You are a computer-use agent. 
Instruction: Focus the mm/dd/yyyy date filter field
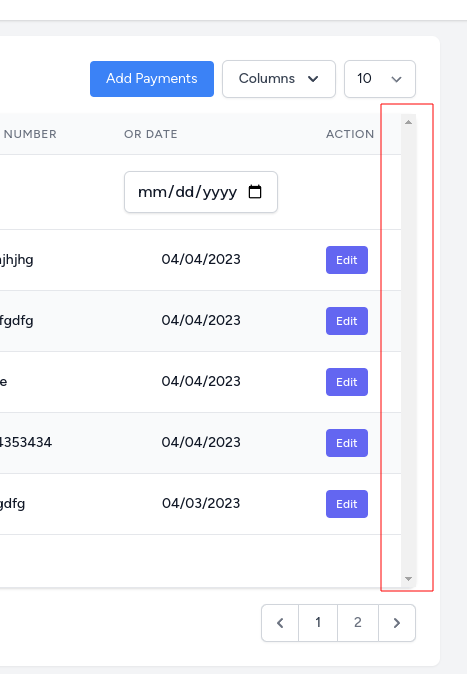point(201,192)
